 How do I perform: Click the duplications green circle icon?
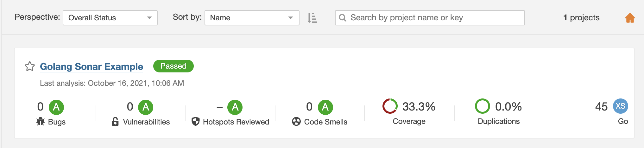point(483,106)
